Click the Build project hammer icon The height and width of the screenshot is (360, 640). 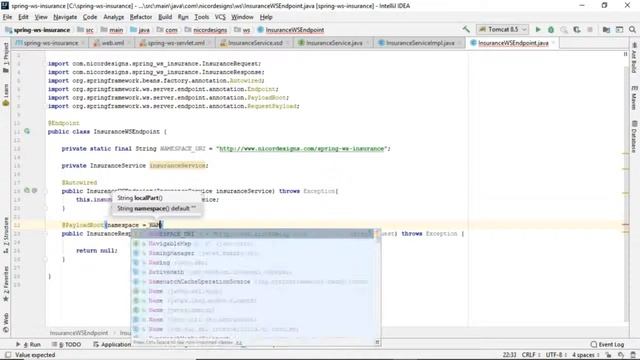pyautogui.click(x=466, y=29)
